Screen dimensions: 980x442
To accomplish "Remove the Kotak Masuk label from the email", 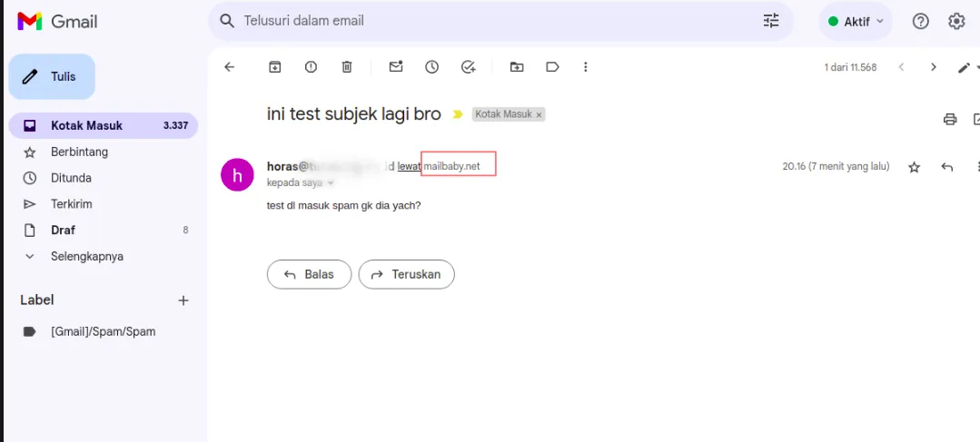I will point(539,115).
